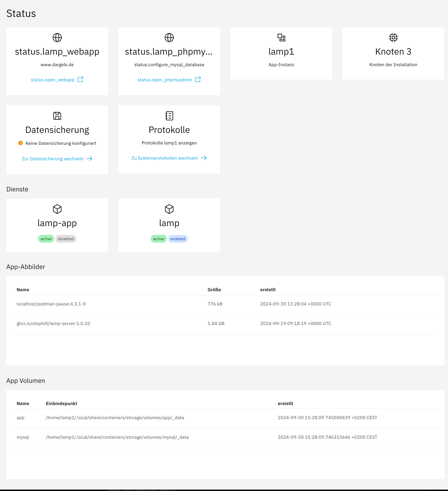448x491 pixels.
Task: Click the enabled tag on lamp service
Action: pos(178,239)
